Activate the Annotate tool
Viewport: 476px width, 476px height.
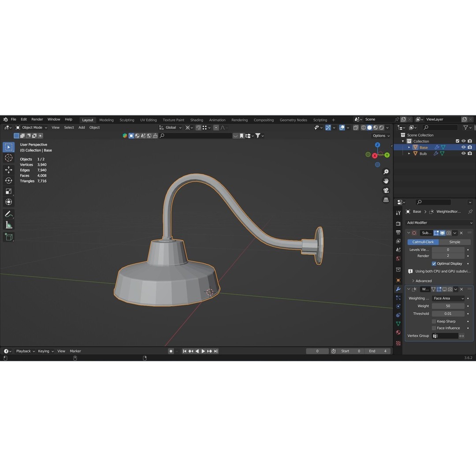click(8, 214)
